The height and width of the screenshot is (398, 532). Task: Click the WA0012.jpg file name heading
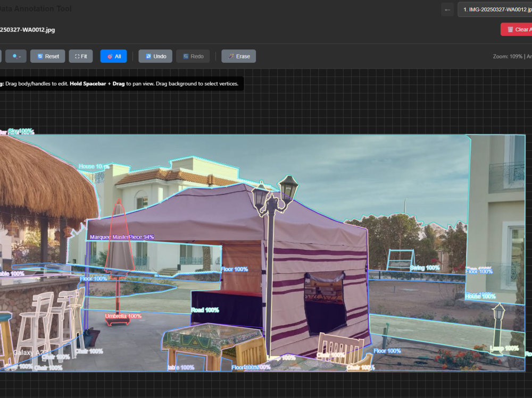tap(27, 30)
